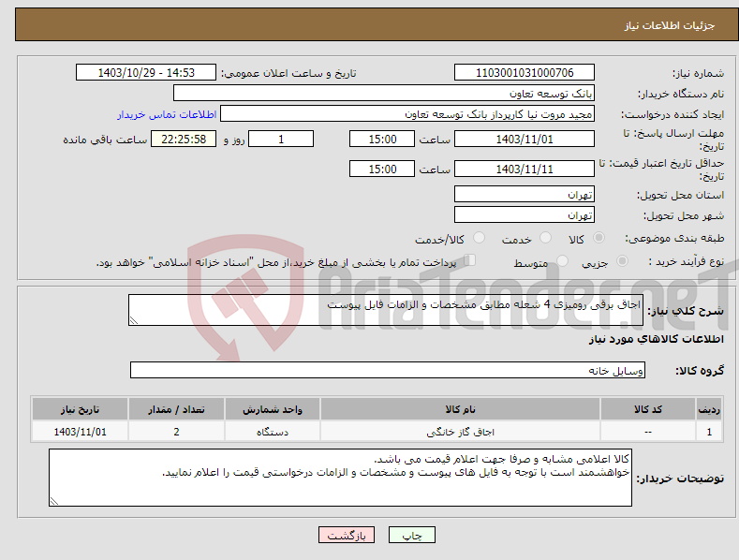
Task: Click the need number field 1103001031000706
Action: coord(525,73)
